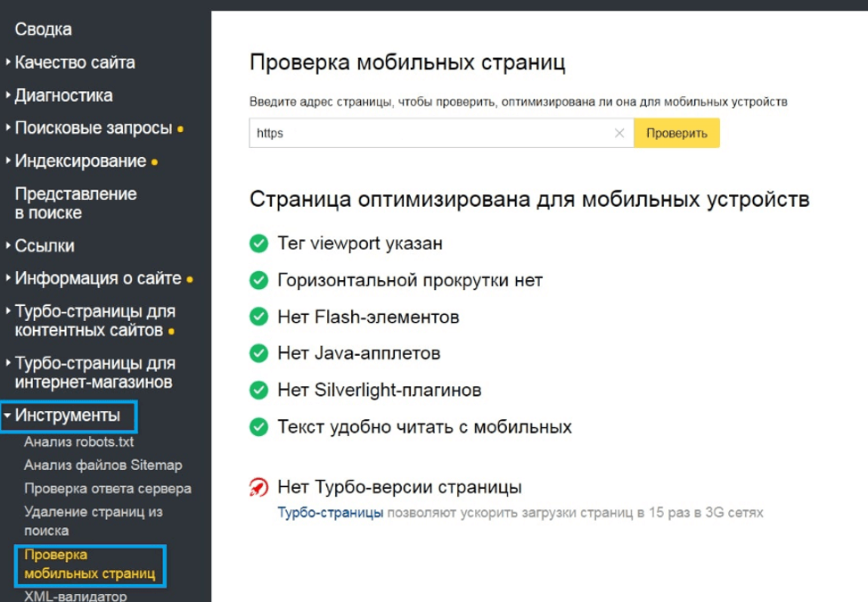Open Анализ файлов Sitemap tool
Screen dimensions: 868x602
coord(102,465)
